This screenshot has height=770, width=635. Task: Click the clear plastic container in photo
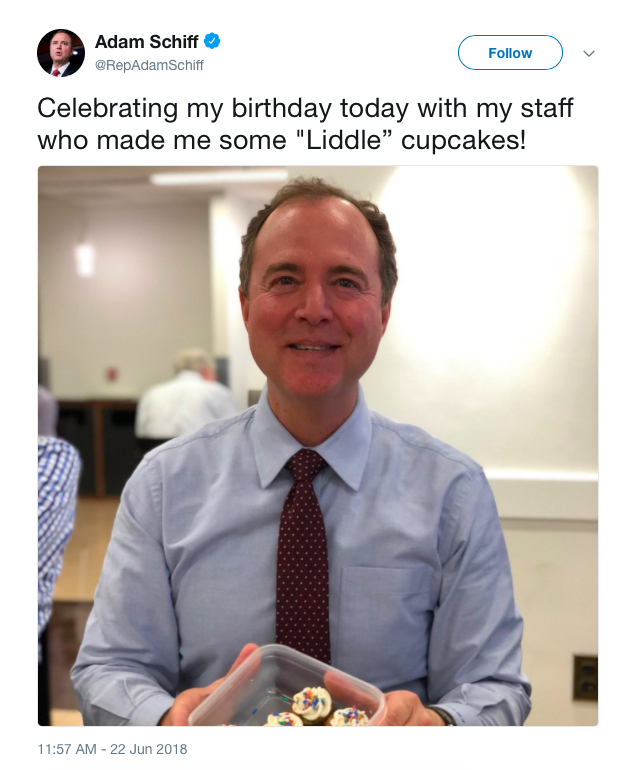(286, 686)
